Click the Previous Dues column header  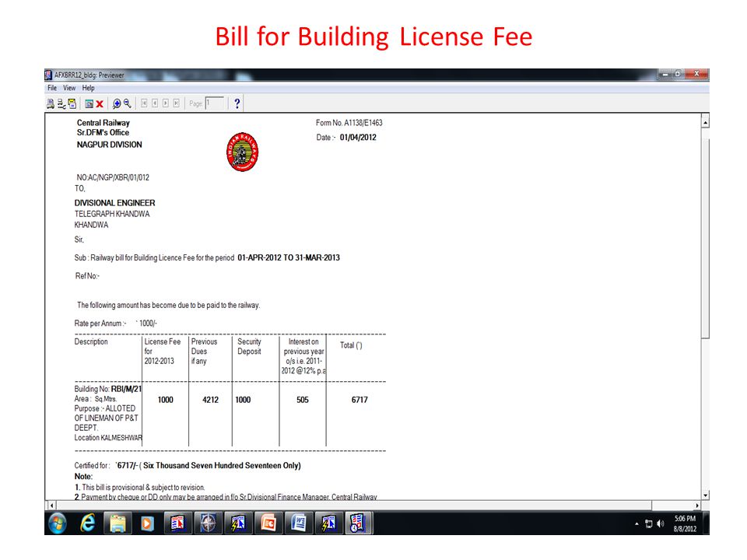click(x=204, y=352)
